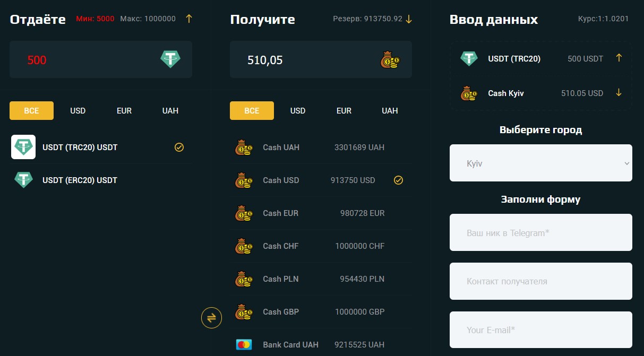Click the 954430 PLN reserve value
Screen dimensions: 644x356
pyautogui.click(x=362, y=279)
